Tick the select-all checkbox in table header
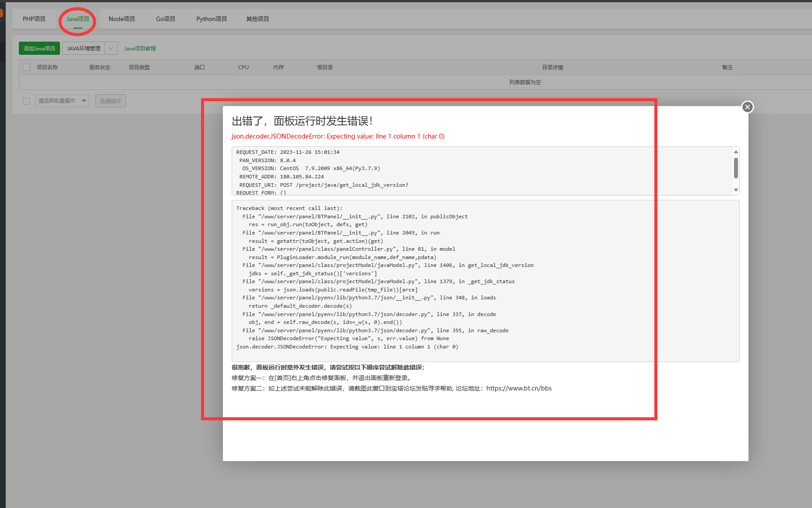This screenshot has height=508, width=812. click(26, 67)
